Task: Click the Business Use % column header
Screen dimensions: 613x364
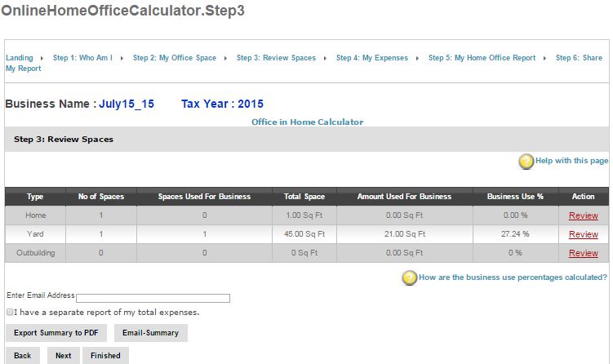Action: pyautogui.click(x=515, y=197)
